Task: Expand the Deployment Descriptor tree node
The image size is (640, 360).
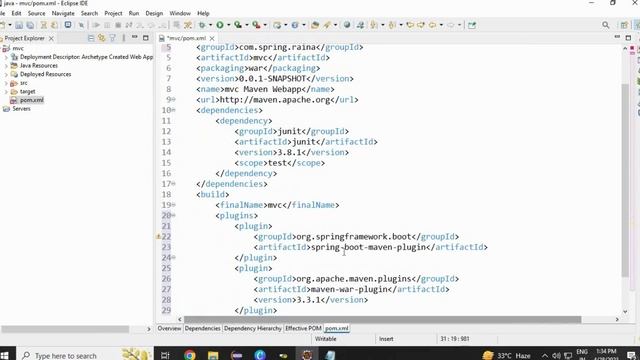Action: [6, 57]
